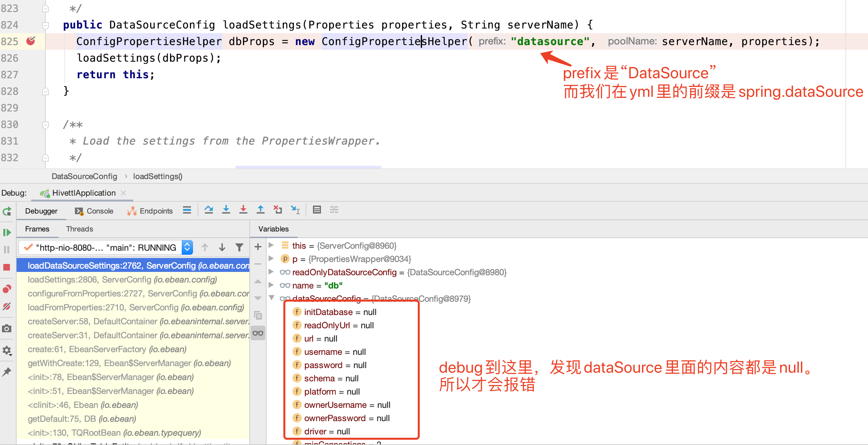Click the Resume Program icon
Screen dimensions: 868x445
[7, 232]
